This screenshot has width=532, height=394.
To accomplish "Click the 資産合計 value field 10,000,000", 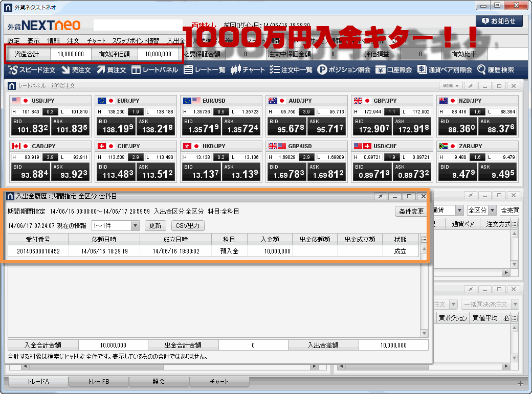I will (71, 54).
